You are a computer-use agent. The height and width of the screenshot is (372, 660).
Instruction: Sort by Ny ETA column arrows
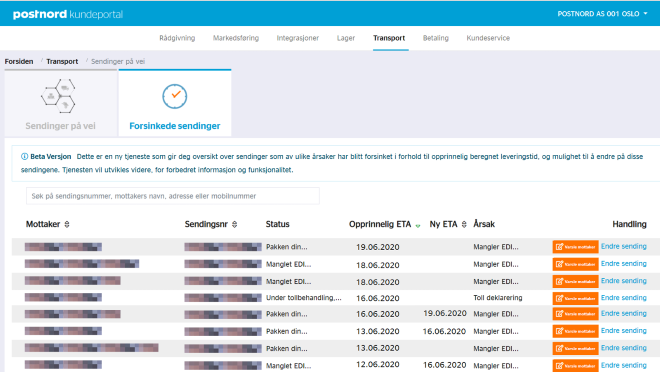[x=464, y=224]
